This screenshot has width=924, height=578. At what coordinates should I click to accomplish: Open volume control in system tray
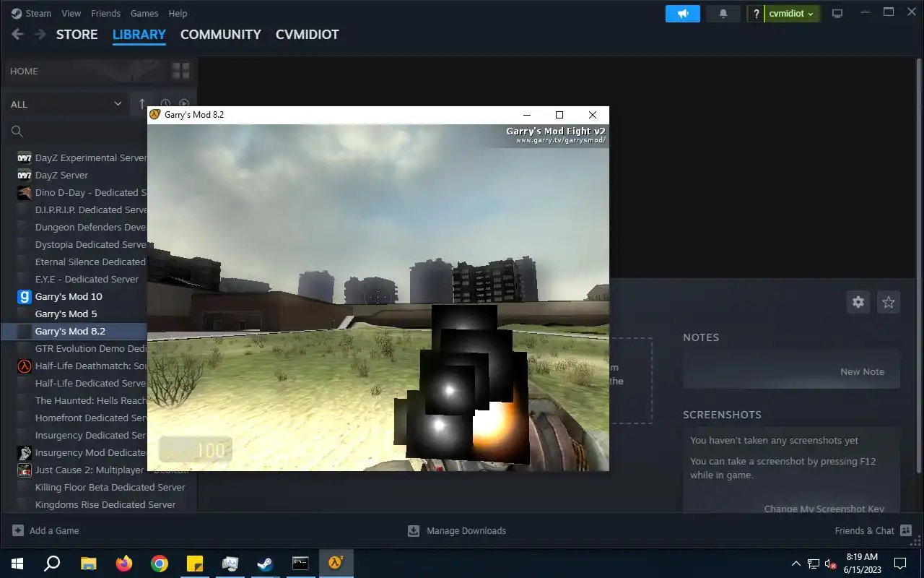click(831, 564)
